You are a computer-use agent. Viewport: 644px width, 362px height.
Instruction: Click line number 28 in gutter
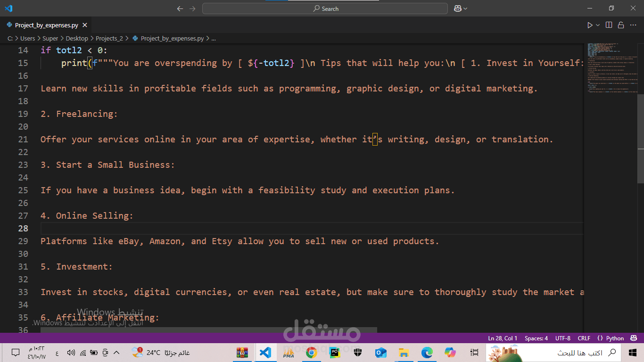(23, 228)
